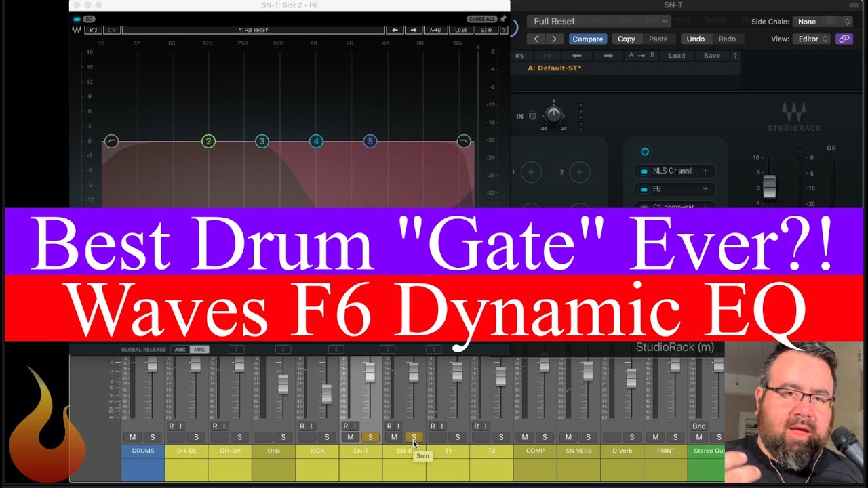Click the Waves logo in F6 toolbar

77,30
